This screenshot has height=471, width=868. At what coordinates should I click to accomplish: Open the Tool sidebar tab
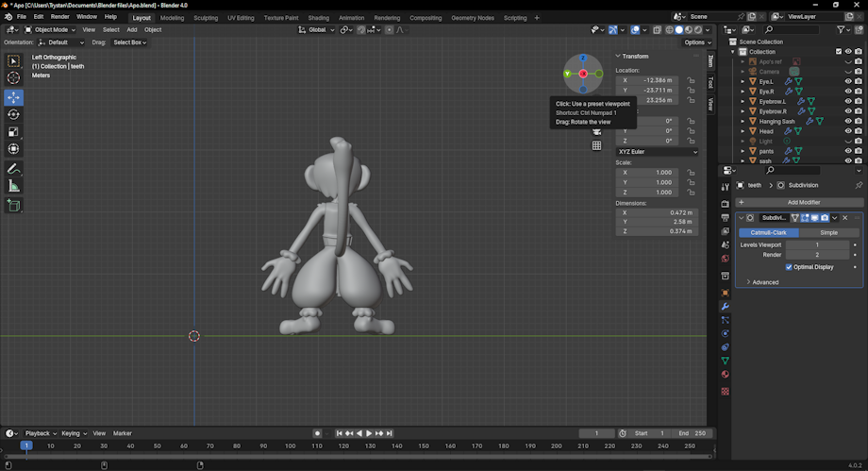710,82
